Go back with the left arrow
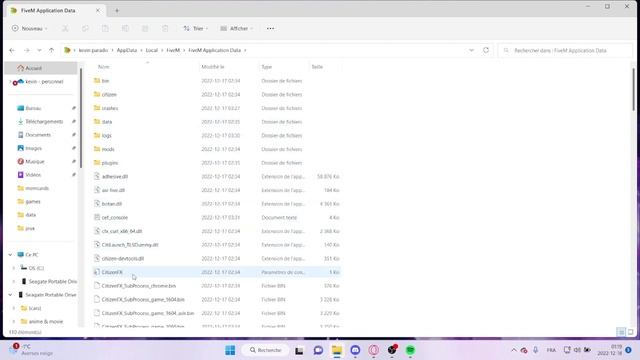640x360 pixels. [12, 50]
